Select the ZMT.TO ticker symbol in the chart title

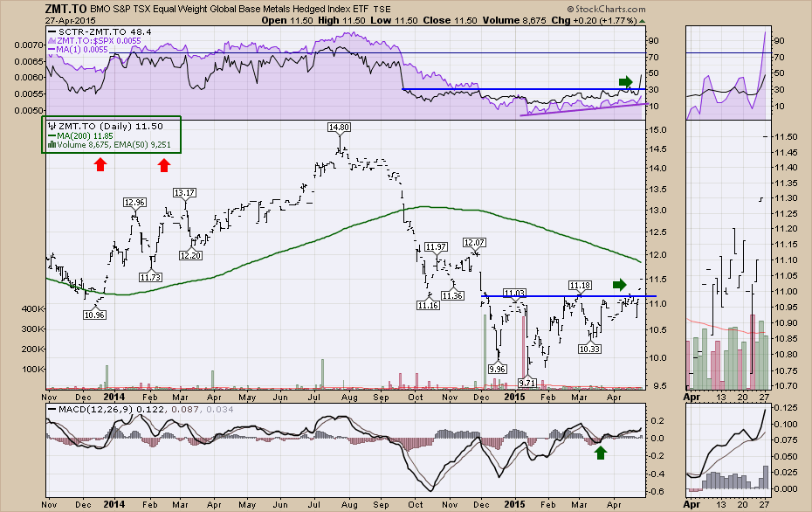pos(65,9)
